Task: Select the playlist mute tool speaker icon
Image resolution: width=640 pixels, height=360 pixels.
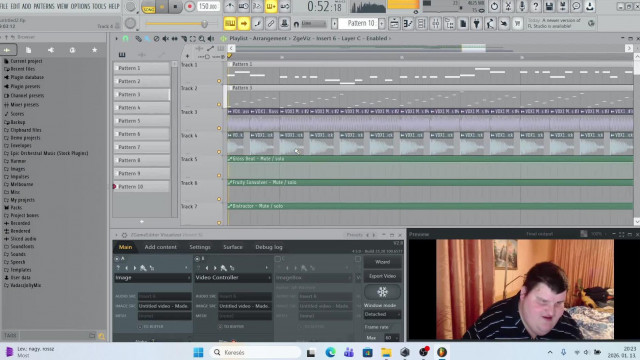Action: [x=165, y=38]
